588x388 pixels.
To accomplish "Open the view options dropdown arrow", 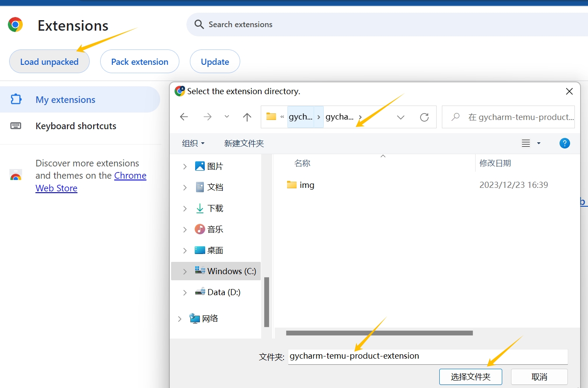I will pos(539,143).
